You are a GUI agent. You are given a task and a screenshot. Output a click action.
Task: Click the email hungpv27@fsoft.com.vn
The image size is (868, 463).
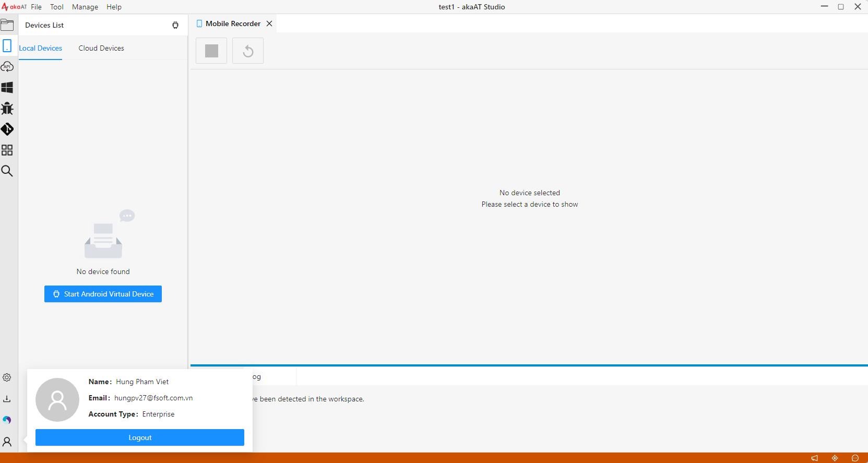153,398
